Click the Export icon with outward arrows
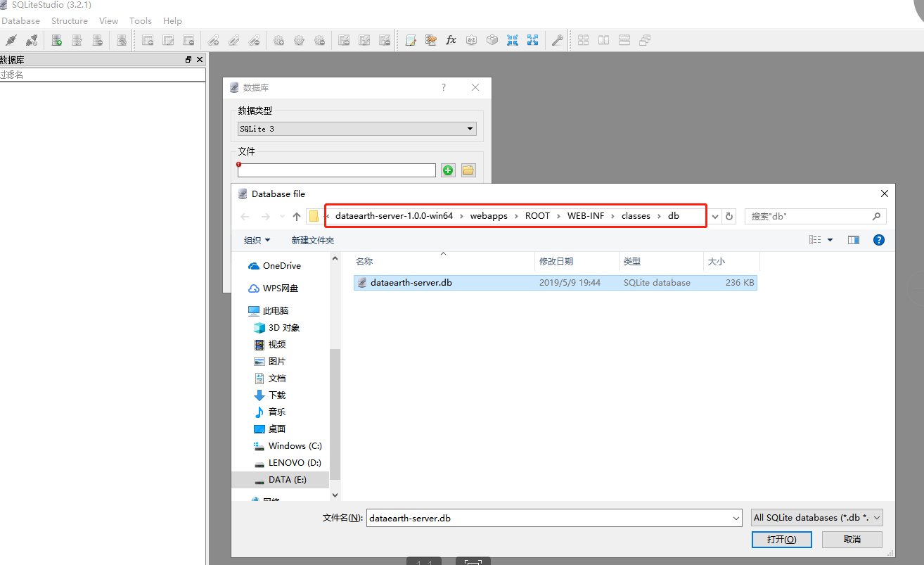 pyautogui.click(x=533, y=40)
